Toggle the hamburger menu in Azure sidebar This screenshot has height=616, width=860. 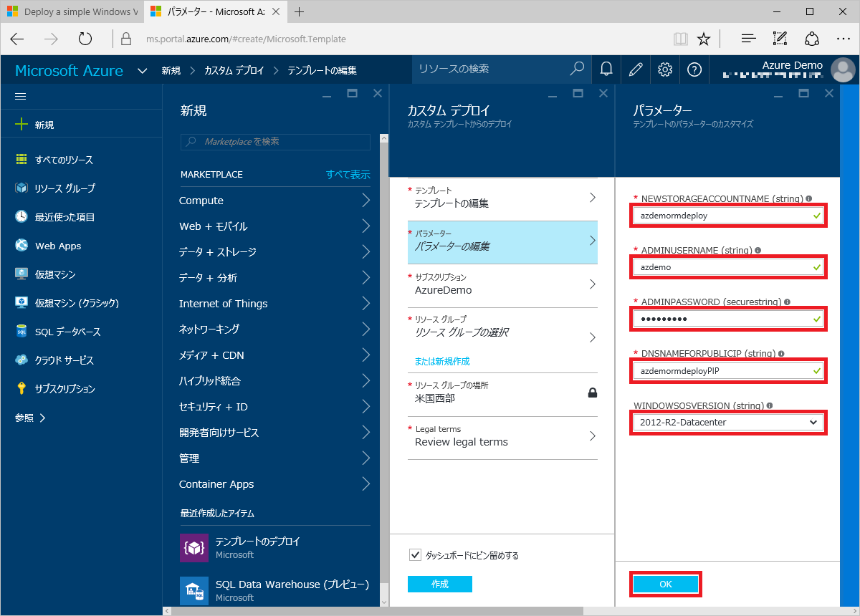coord(21,96)
